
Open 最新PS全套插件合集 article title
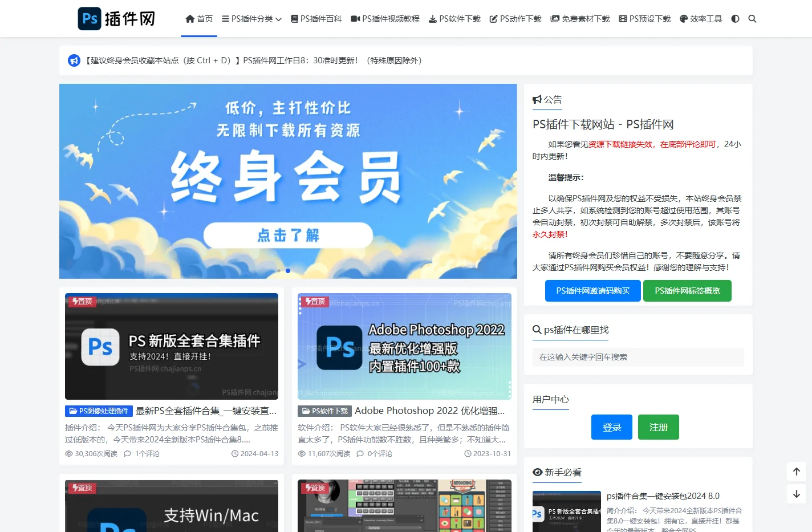(206, 411)
